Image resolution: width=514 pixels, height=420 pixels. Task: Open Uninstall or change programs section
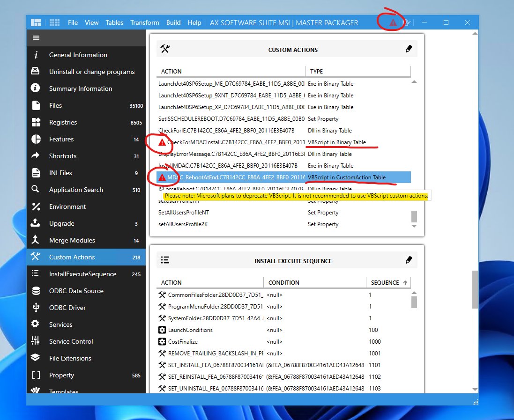(86, 72)
